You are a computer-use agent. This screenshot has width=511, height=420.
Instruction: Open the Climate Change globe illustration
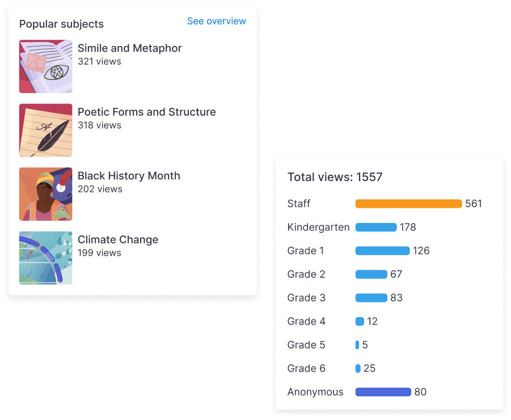[x=45, y=258]
